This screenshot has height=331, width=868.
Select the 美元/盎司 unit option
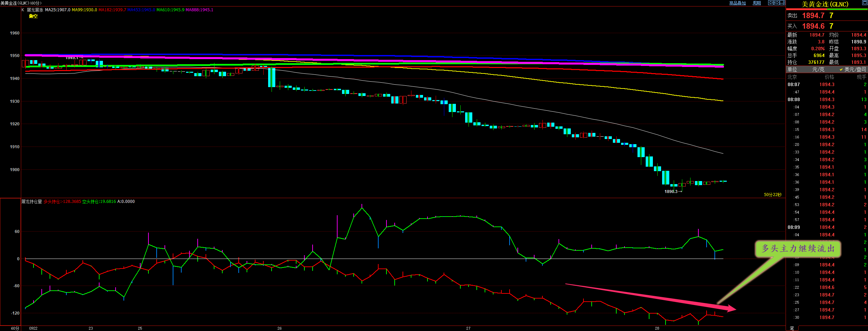coord(855,69)
